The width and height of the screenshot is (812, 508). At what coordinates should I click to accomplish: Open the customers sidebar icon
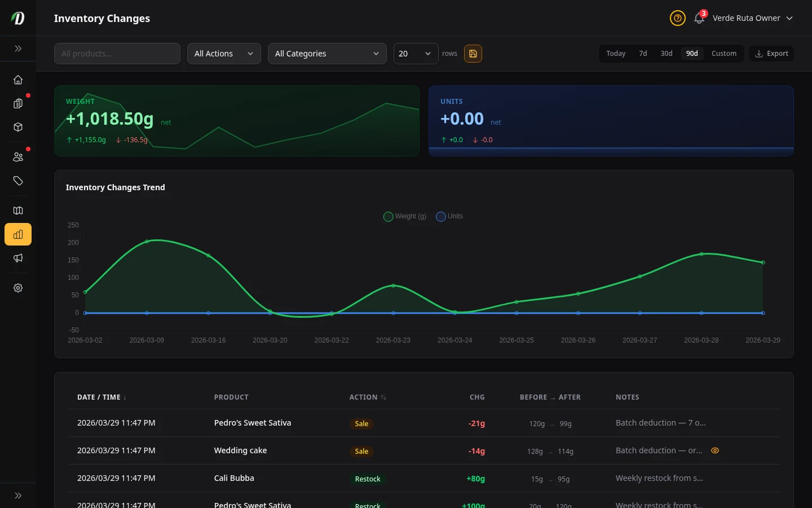(18, 157)
